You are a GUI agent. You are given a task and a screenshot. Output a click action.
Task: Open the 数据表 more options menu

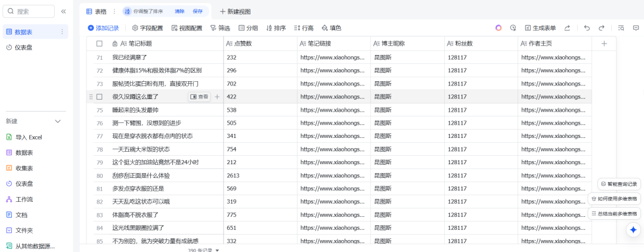tap(62, 32)
